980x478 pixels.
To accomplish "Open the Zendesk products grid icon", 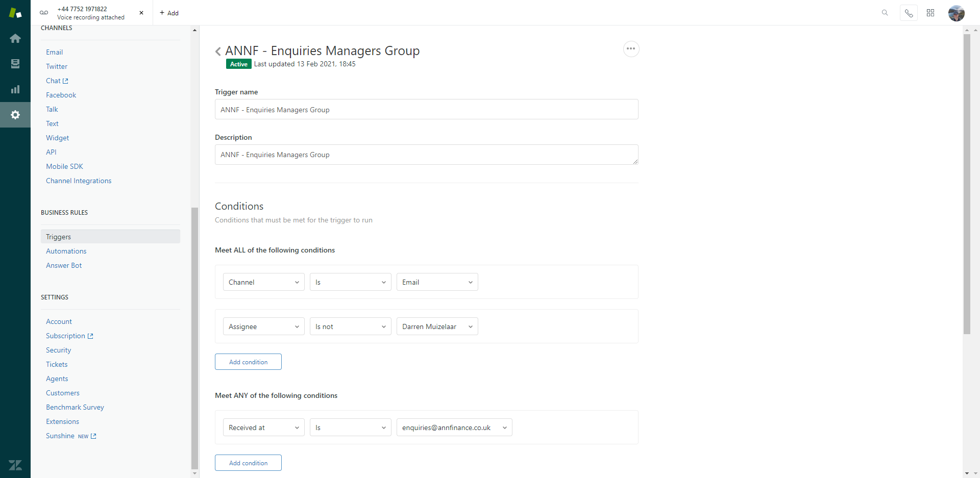I will click(930, 13).
